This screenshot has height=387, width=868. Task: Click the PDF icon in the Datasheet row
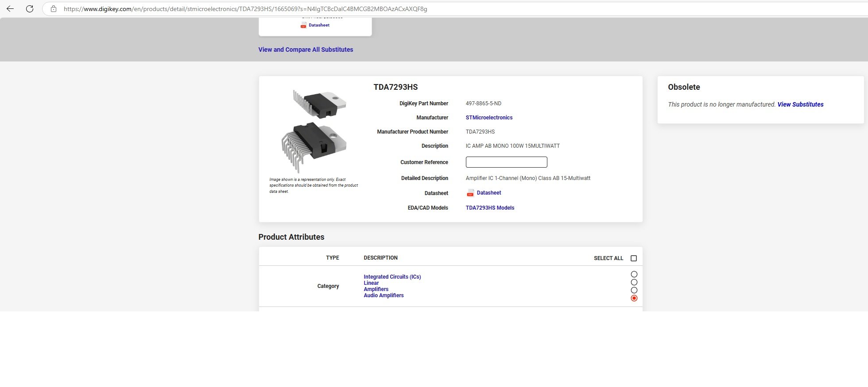coord(470,193)
